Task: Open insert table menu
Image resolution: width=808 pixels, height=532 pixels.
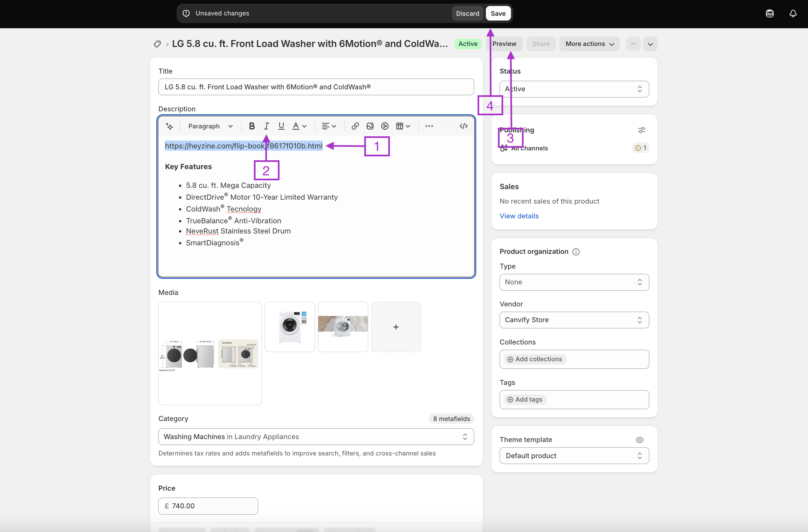Action: pos(403,126)
